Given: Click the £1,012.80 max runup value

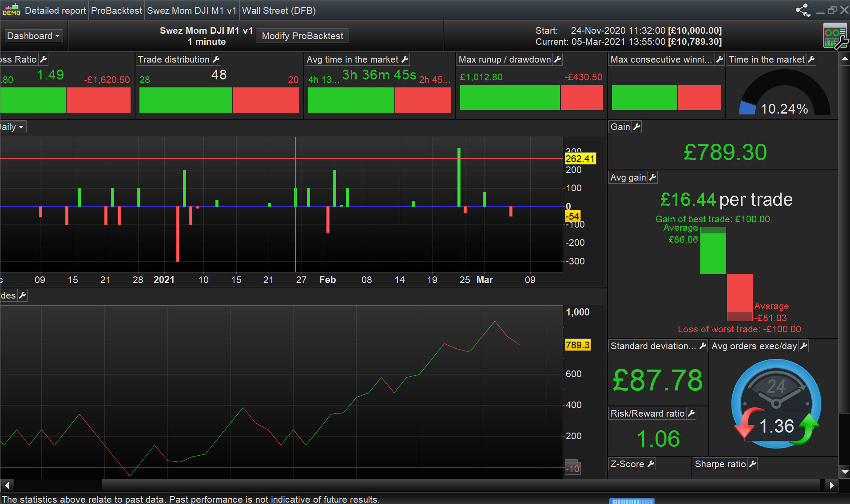Looking at the screenshot, I should pos(481,77).
